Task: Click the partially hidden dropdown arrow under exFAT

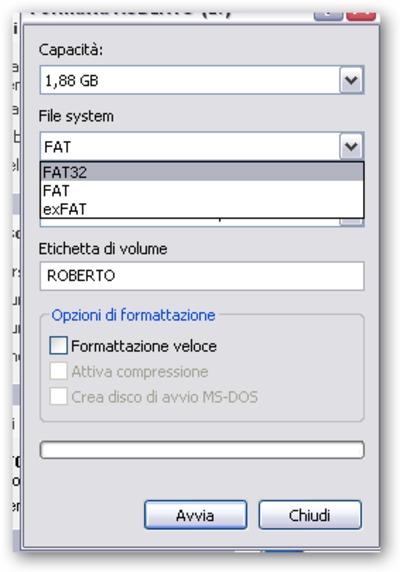Action: pyautogui.click(x=351, y=221)
